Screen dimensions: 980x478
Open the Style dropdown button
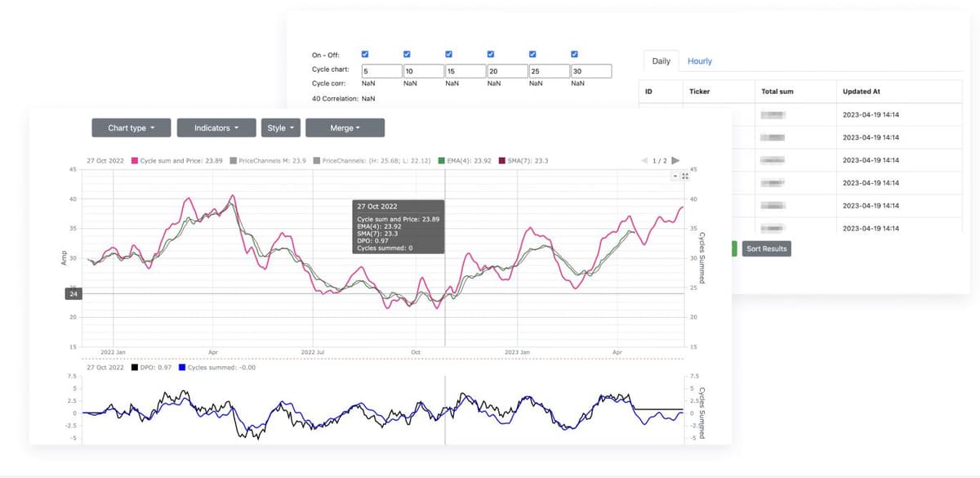(281, 128)
